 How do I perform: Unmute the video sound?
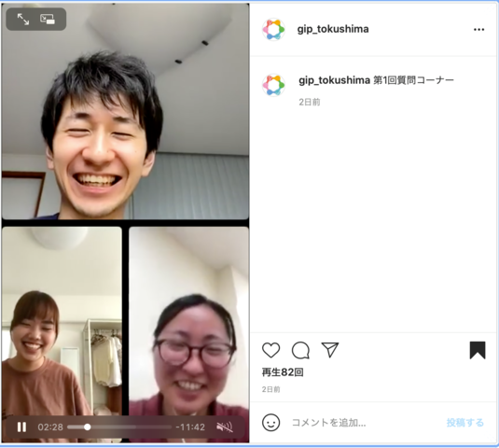(225, 427)
